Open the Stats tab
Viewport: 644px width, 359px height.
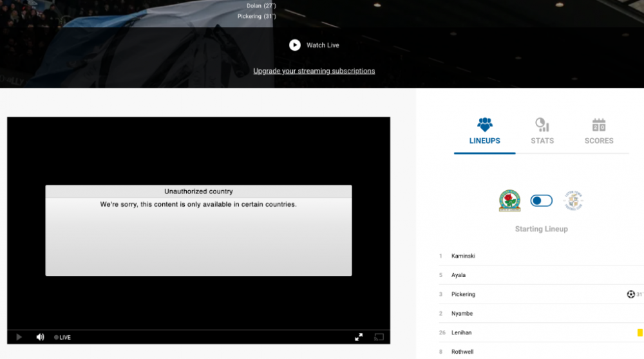[x=542, y=131]
